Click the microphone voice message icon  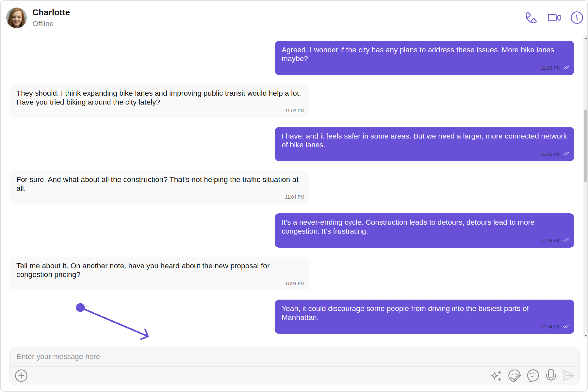pos(551,376)
